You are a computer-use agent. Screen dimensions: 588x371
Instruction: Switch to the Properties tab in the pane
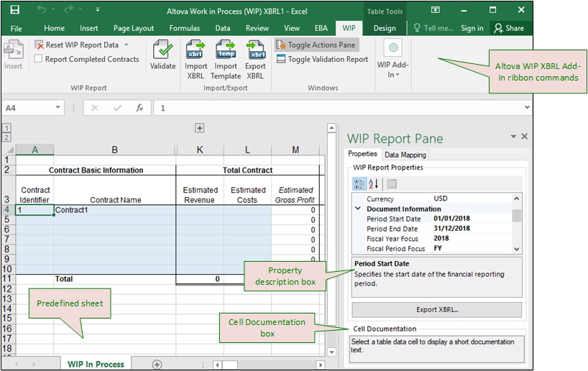362,154
